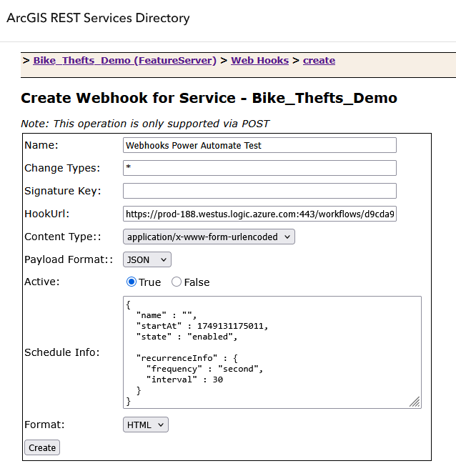The width and height of the screenshot is (456, 476).
Task: Click the "Name:" label
Action: 41,145
